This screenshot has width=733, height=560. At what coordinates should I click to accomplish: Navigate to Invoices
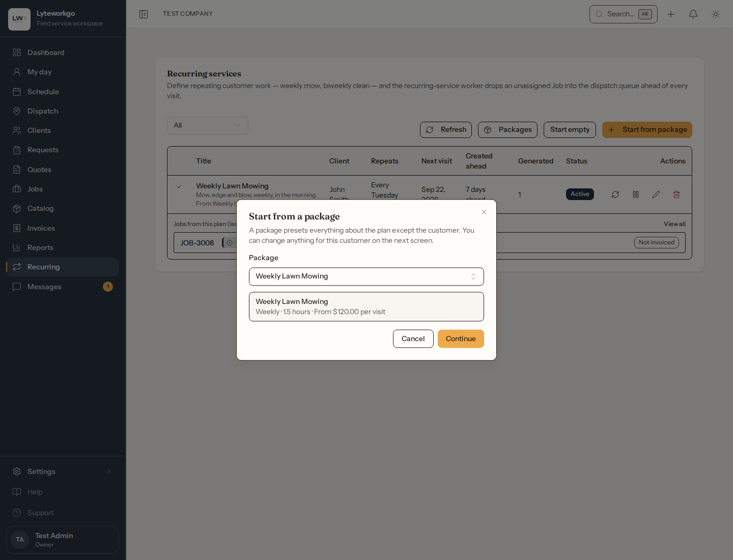(63, 228)
